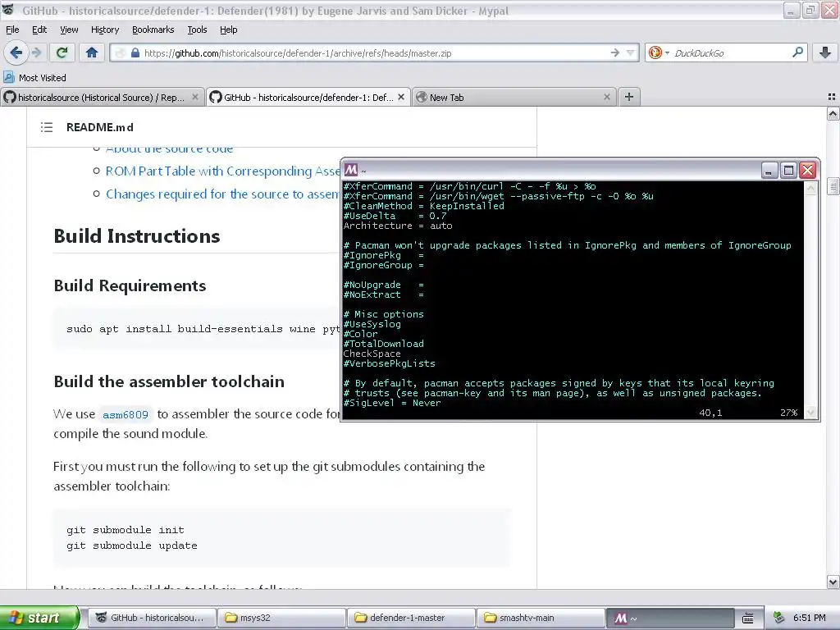The image size is (840, 630).
Task: Click the system clock showing 6:51 PM
Action: [x=810, y=618]
